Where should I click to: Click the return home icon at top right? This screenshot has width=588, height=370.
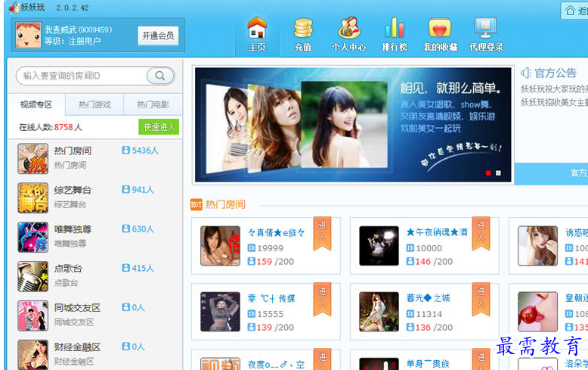click(x=570, y=11)
